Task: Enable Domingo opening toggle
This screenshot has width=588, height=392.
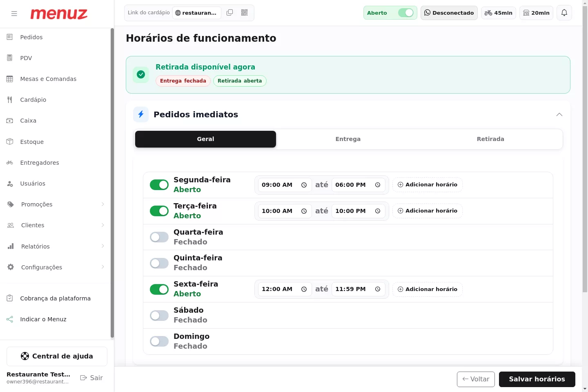Action: click(x=159, y=341)
